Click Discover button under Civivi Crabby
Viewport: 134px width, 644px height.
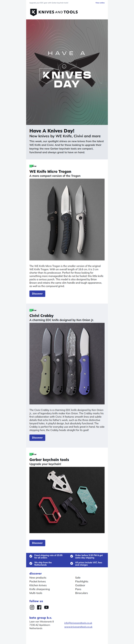tap(37, 438)
